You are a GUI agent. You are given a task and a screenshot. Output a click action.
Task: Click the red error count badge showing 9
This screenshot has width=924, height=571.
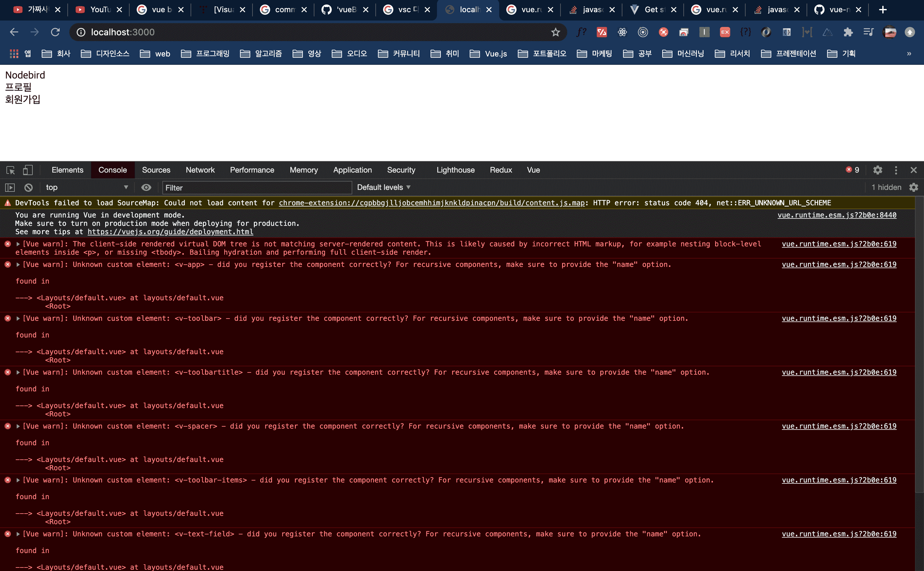pos(853,170)
